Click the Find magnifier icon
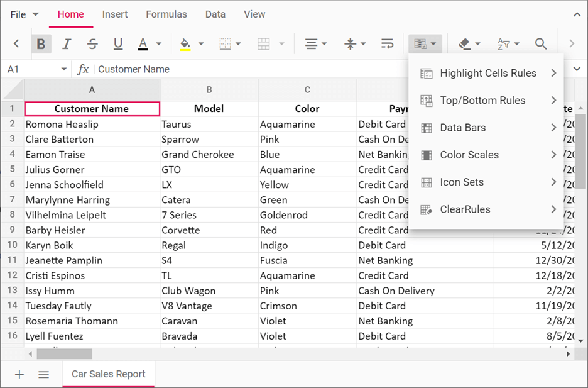588x388 pixels. pyautogui.click(x=541, y=43)
